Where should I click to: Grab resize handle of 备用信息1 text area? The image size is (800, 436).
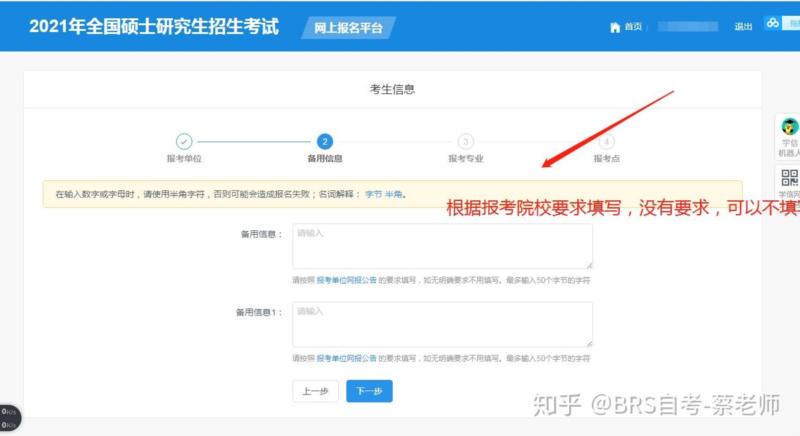pyautogui.click(x=589, y=344)
